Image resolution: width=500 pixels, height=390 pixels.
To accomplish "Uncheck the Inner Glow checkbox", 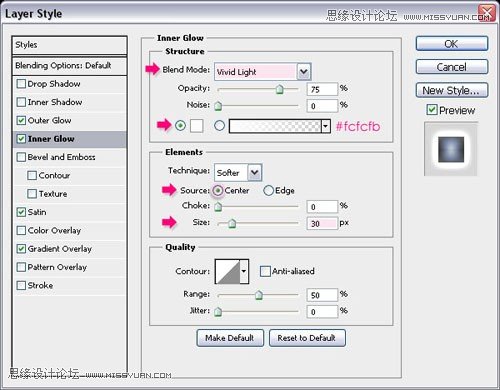I will pos(21,139).
